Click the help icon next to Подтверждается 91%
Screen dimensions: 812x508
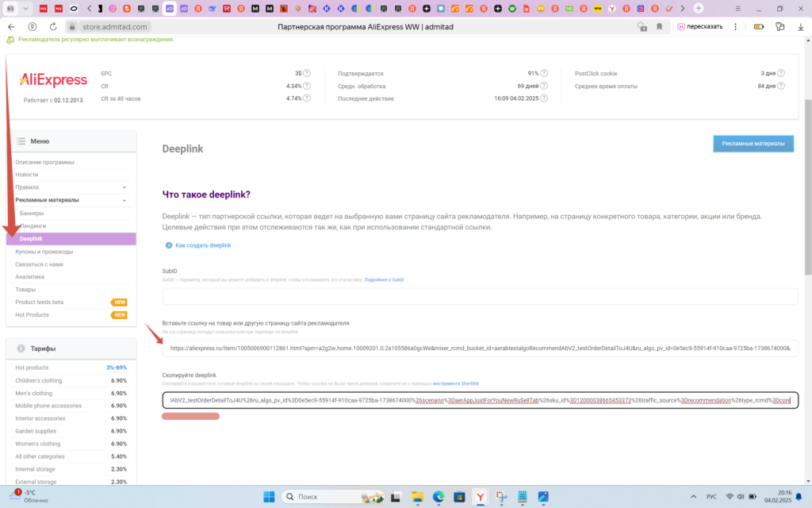click(x=544, y=73)
